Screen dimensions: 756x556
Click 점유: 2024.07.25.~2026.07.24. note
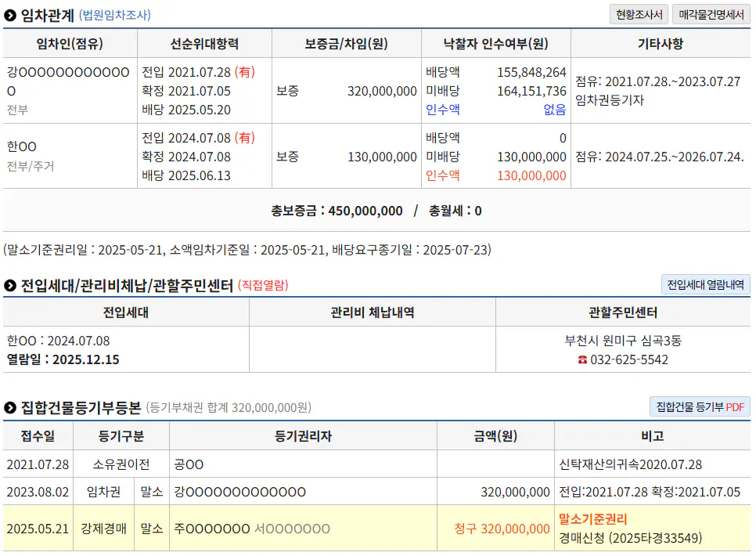pyautogui.click(x=660, y=157)
